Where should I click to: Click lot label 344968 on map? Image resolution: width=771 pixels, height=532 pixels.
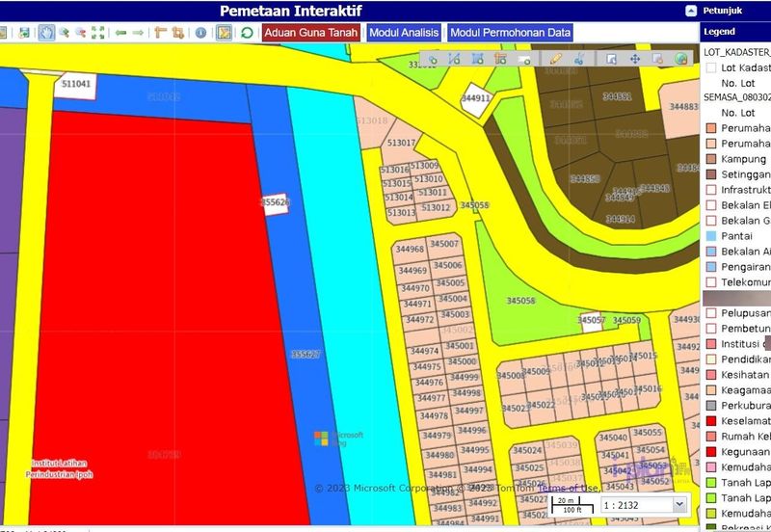click(x=410, y=249)
